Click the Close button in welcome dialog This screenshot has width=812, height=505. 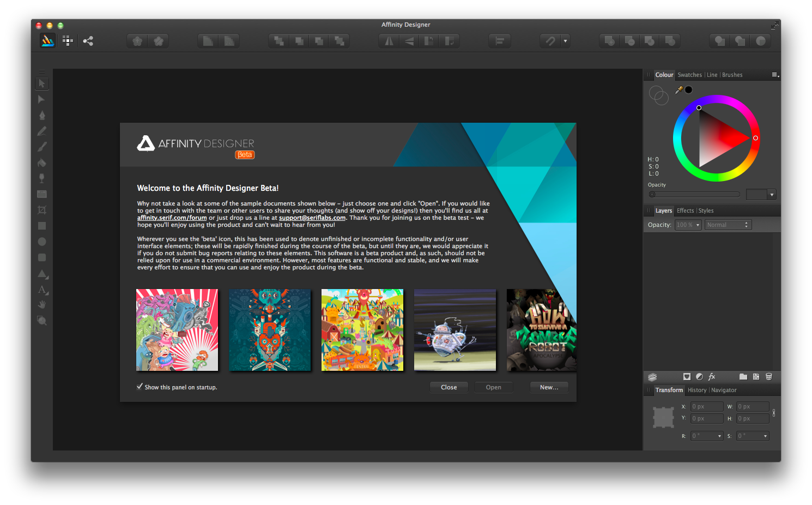[x=449, y=387]
